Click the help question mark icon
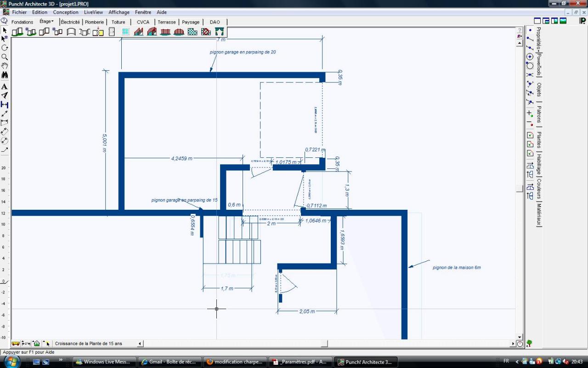588x368 pixels. [4, 21]
